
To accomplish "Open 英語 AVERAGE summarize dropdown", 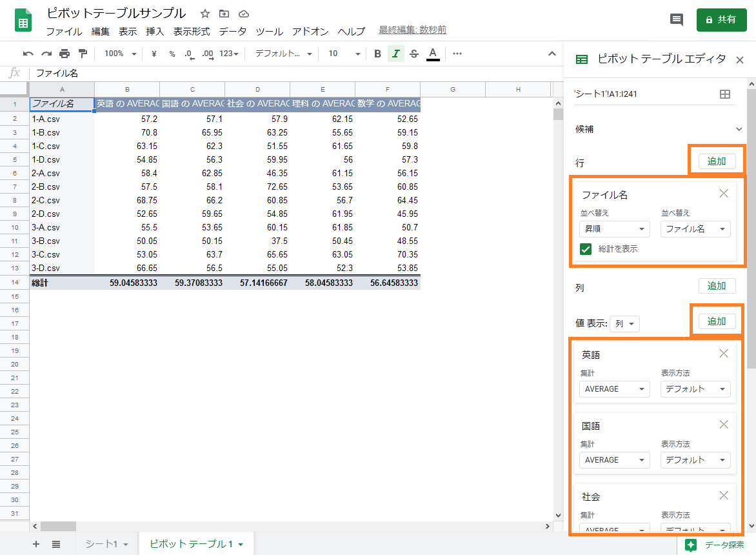I will pos(614,389).
